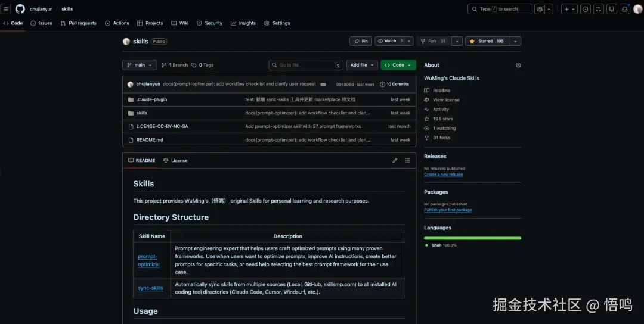Screen dimensions: 644x324
Task: Open the 10 Commits history link
Action: point(394,84)
